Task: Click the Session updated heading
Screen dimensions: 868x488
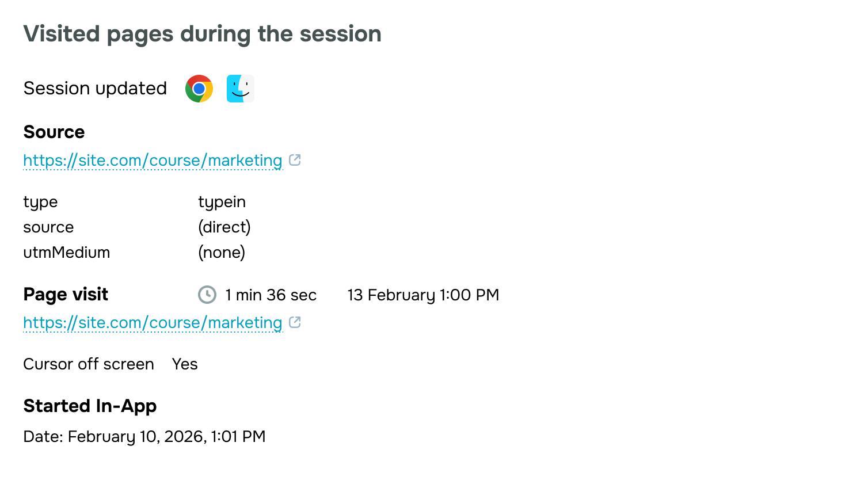Action: [x=94, y=88]
